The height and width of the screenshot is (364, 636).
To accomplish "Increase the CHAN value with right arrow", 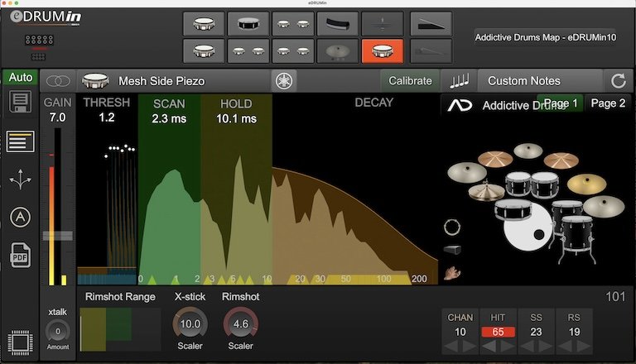I will (470, 347).
